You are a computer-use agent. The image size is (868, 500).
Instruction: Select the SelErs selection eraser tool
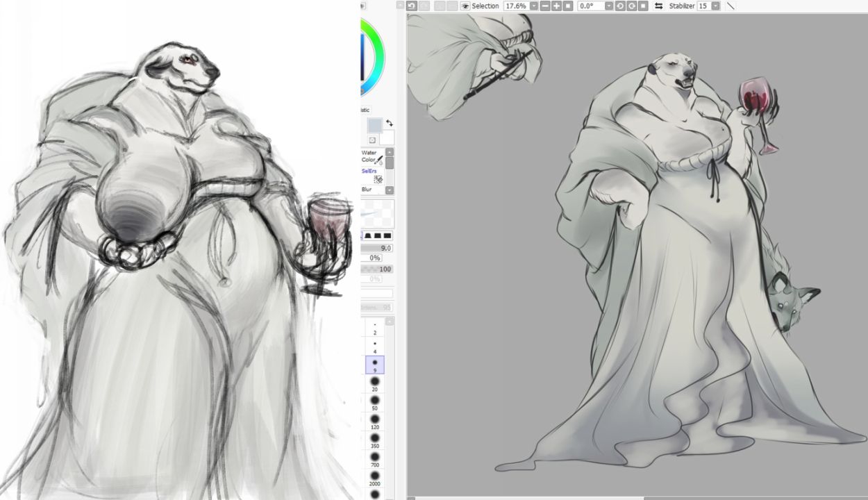(372, 175)
